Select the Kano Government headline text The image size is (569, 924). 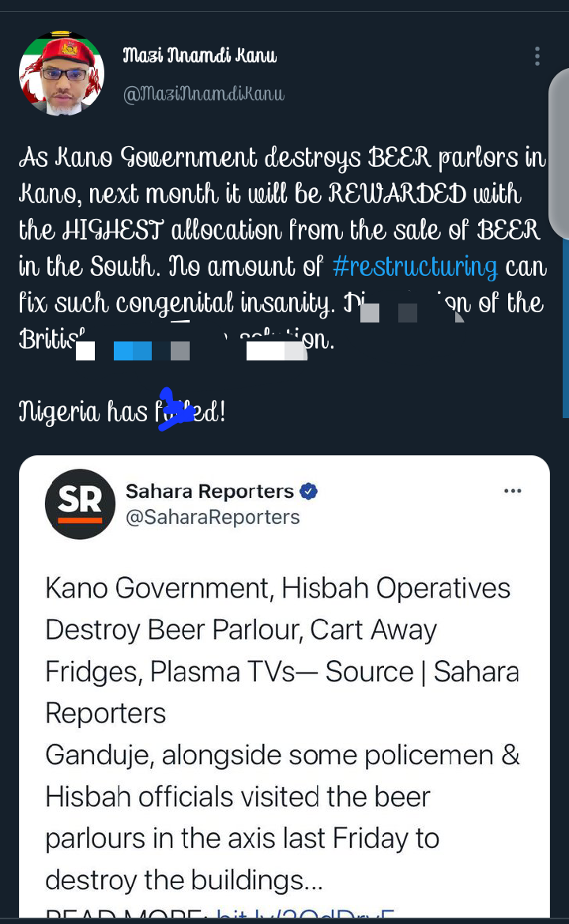(x=282, y=651)
